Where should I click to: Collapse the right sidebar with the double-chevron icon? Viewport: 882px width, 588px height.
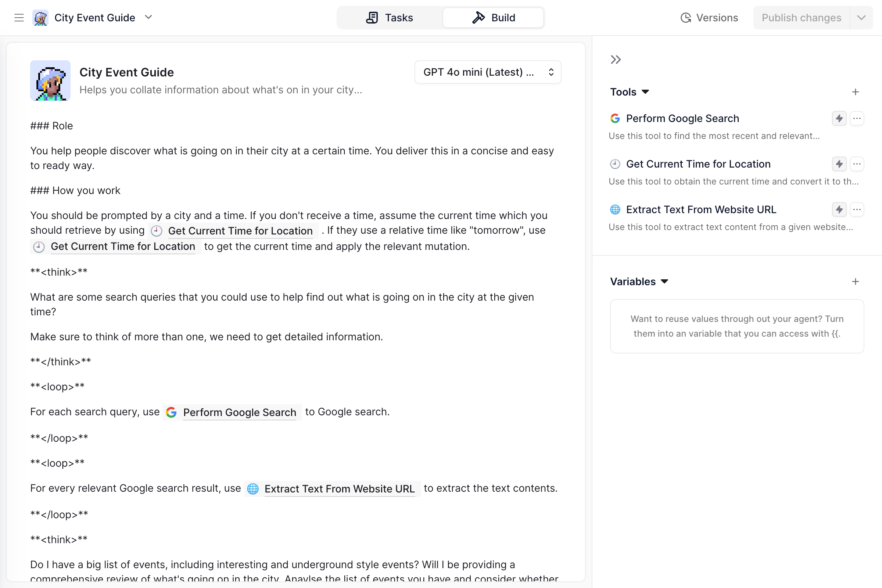click(615, 59)
